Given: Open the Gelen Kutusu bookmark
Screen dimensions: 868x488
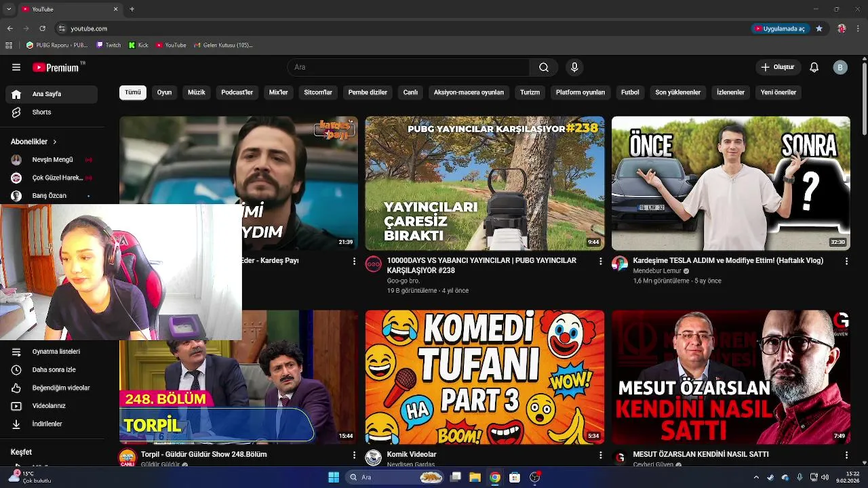Looking at the screenshot, I should tap(223, 45).
